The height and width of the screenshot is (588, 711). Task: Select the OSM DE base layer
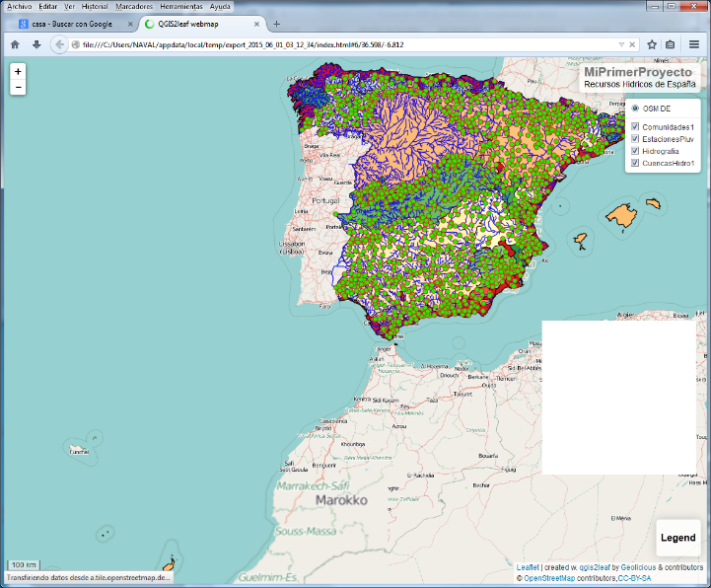click(x=635, y=109)
